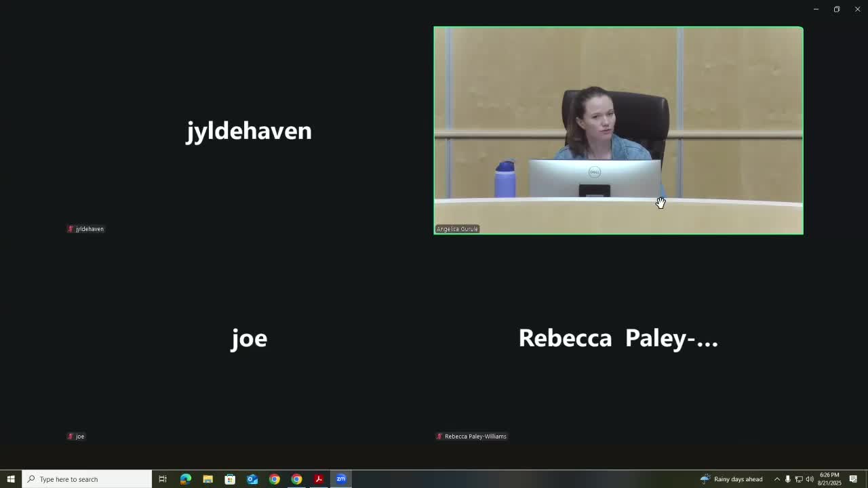This screenshot has width=868, height=488.
Task: Open Microsoft Store from the taskbar
Action: pyautogui.click(x=230, y=479)
